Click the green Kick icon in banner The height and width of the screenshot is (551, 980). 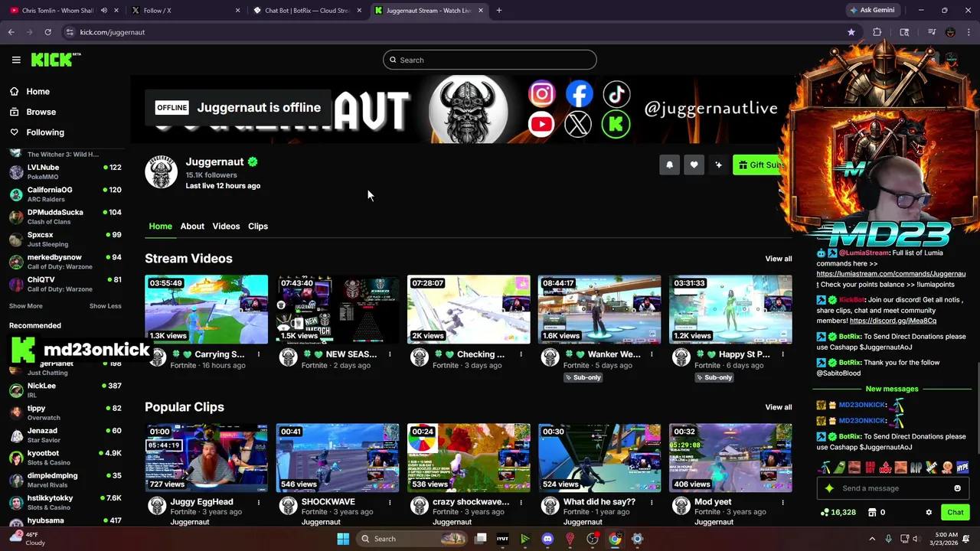[x=616, y=124]
